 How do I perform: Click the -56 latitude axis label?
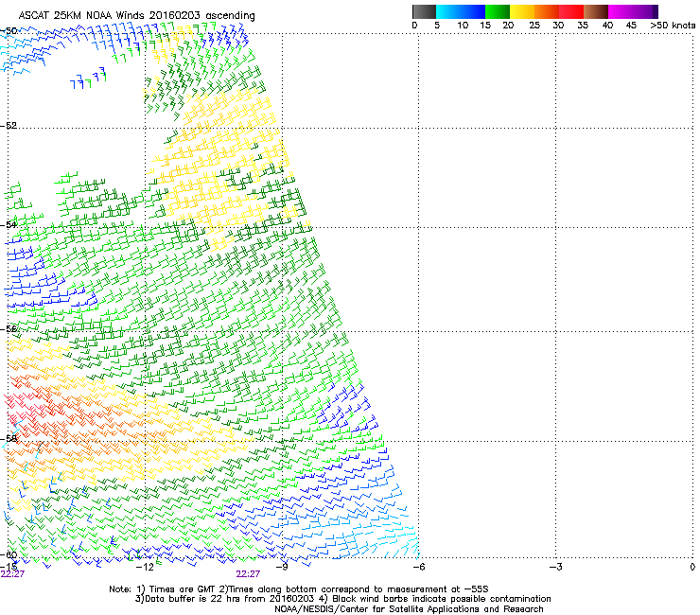[x=9, y=328]
